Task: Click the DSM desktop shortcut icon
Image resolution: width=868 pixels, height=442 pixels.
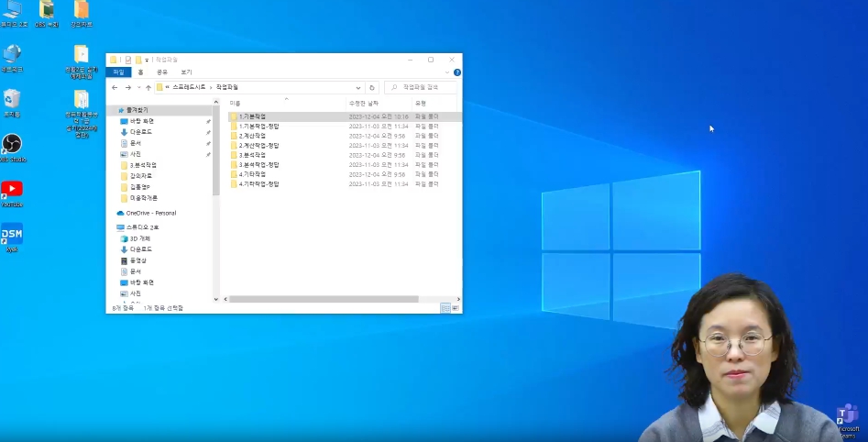Action: (12, 235)
